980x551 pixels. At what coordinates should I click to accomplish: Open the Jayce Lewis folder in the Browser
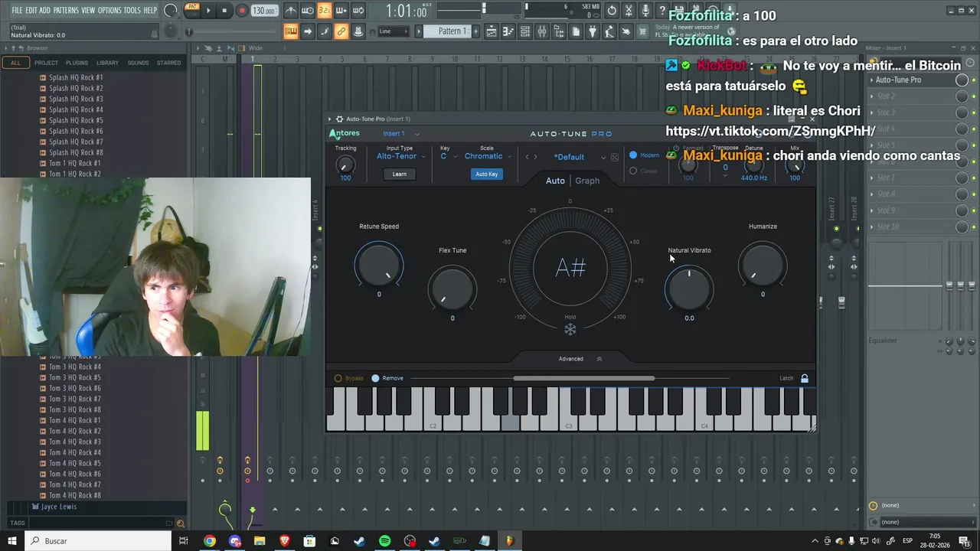pyautogui.click(x=58, y=507)
